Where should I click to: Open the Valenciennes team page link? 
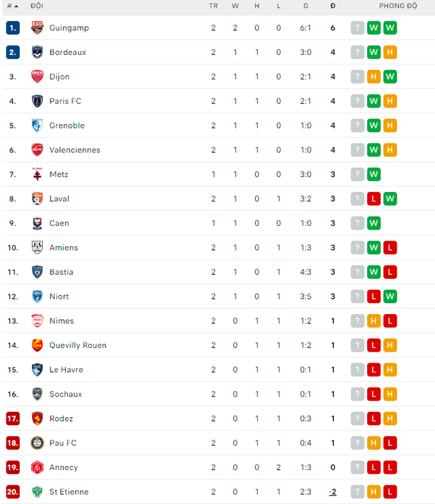(75, 150)
